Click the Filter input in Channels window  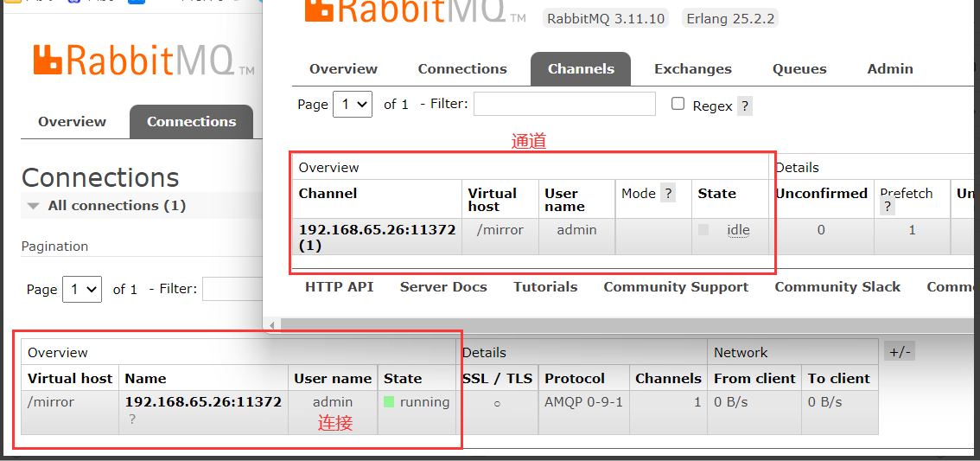pyautogui.click(x=564, y=104)
